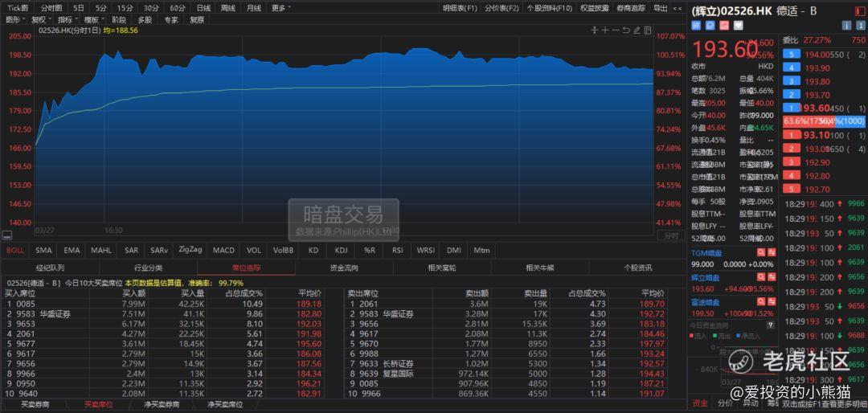
Task: Click the 权益披露 button
Action: [x=595, y=8]
